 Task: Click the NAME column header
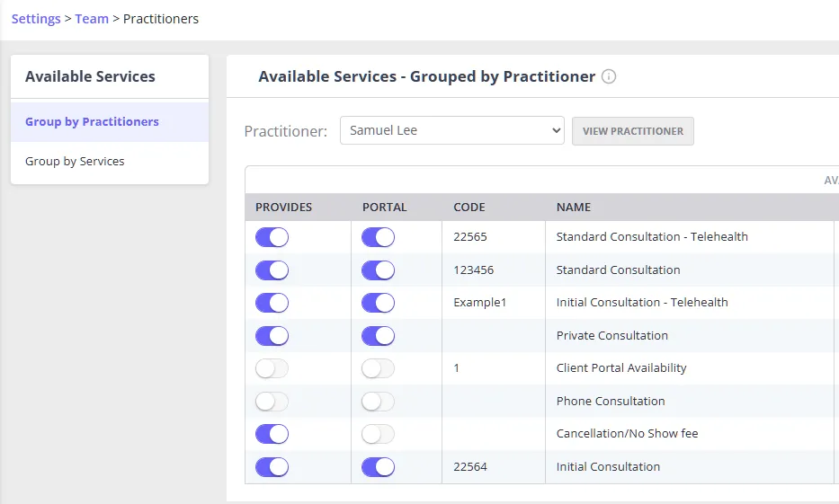pyautogui.click(x=574, y=208)
